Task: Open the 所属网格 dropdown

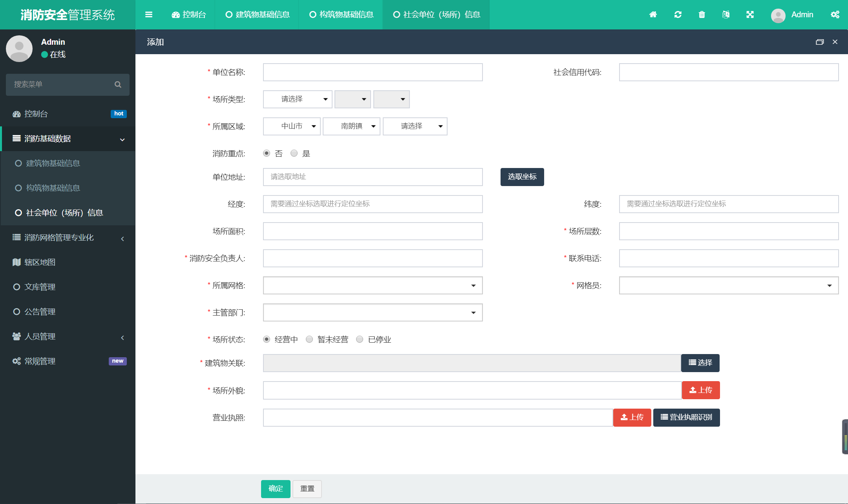Action: pyautogui.click(x=373, y=285)
